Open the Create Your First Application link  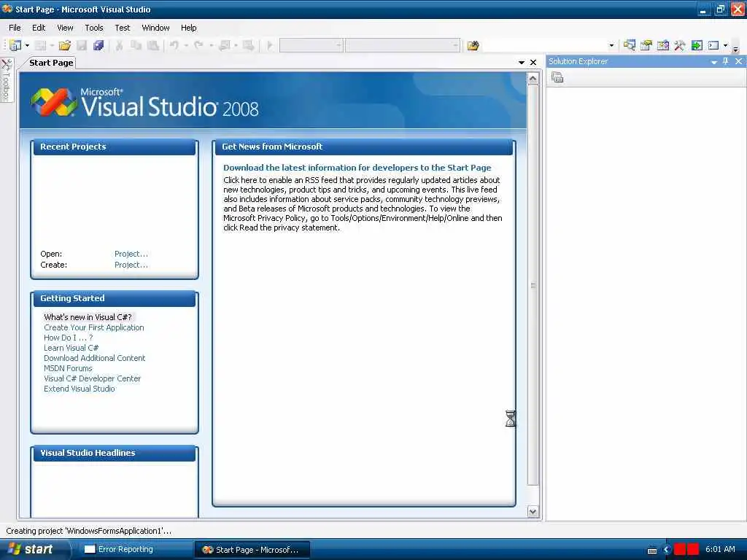(94, 327)
